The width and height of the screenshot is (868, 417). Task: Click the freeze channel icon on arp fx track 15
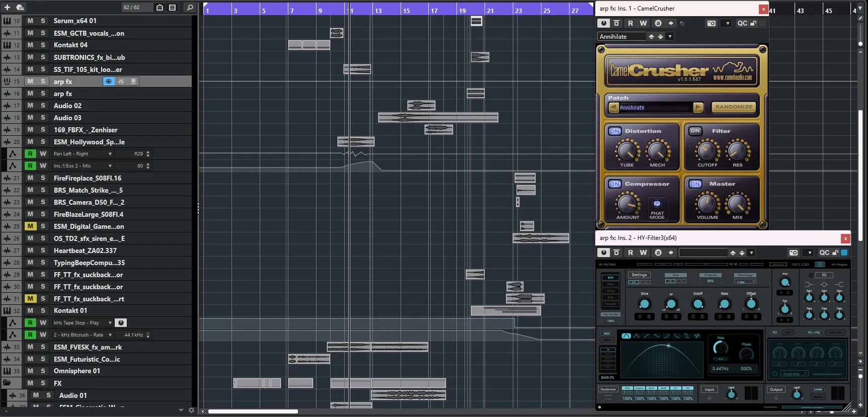pyautogui.click(x=133, y=81)
